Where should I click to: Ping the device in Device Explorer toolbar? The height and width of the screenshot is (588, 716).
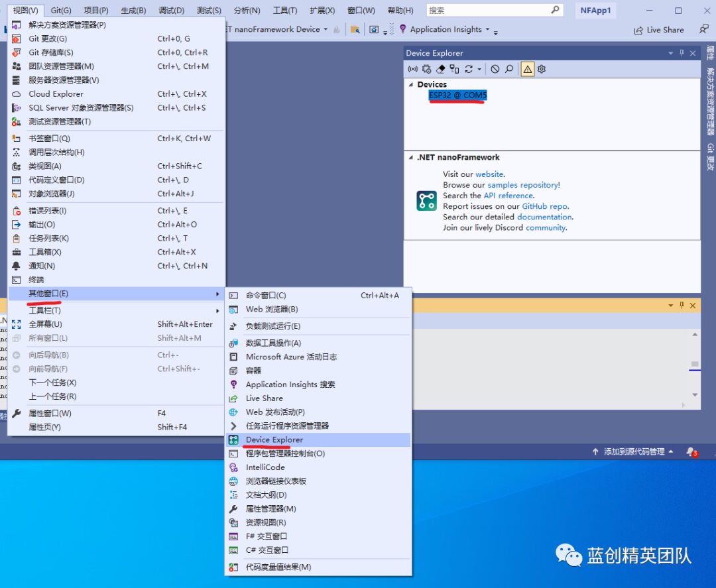click(413, 69)
